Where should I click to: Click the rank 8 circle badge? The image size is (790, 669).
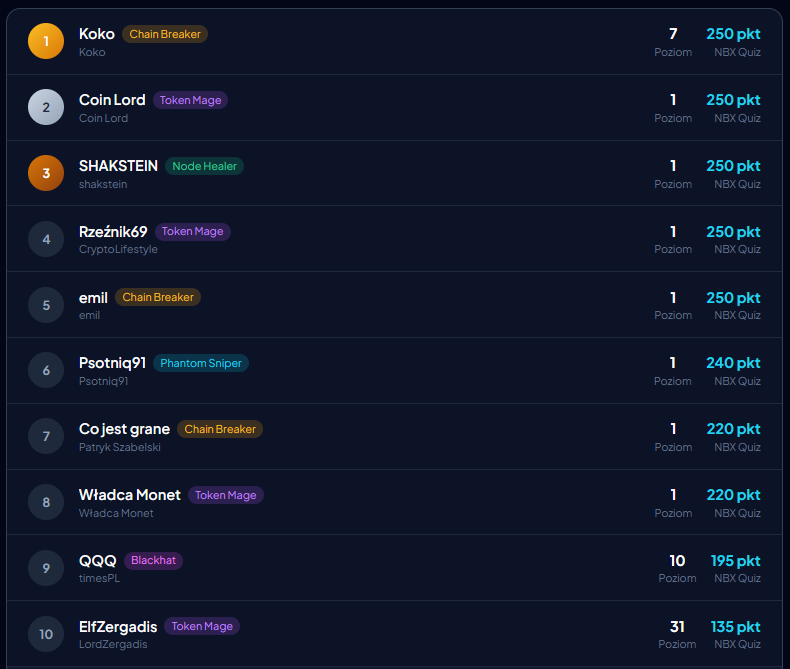click(46, 502)
